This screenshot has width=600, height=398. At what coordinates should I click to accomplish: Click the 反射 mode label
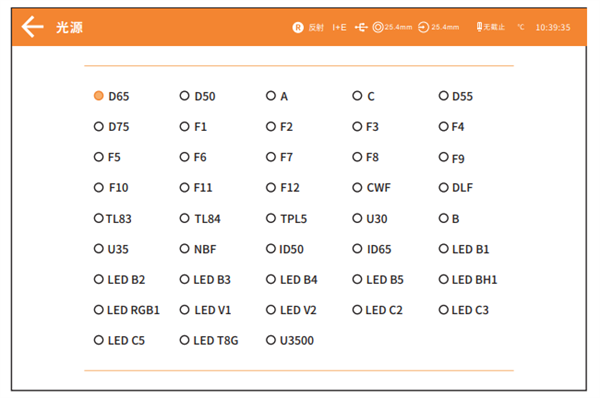pos(316,27)
